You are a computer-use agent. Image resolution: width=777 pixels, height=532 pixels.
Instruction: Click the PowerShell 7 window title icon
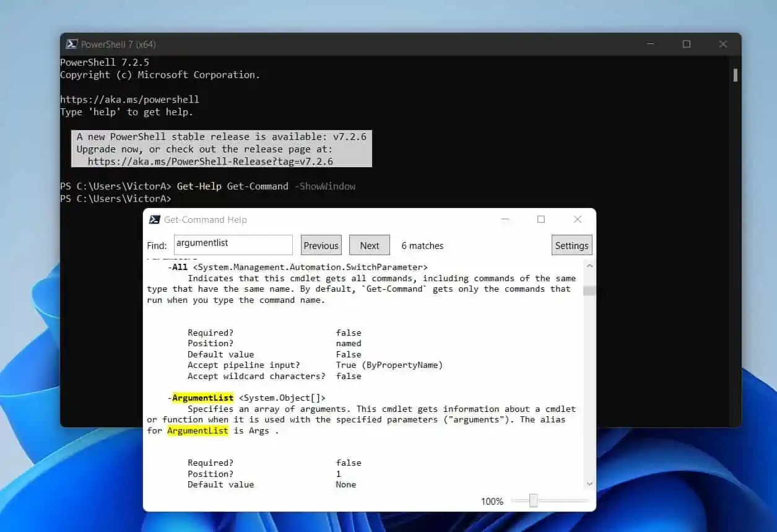click(x=72, y=44)
